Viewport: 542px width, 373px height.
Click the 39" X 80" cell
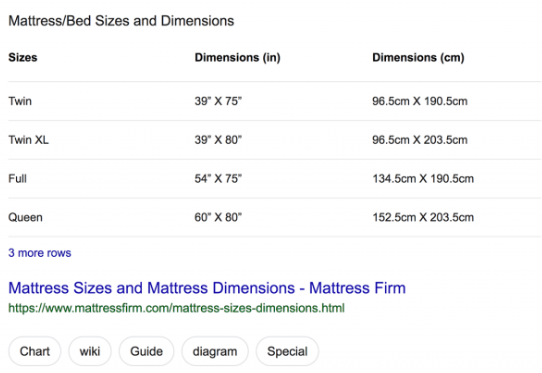coord(218,140)
